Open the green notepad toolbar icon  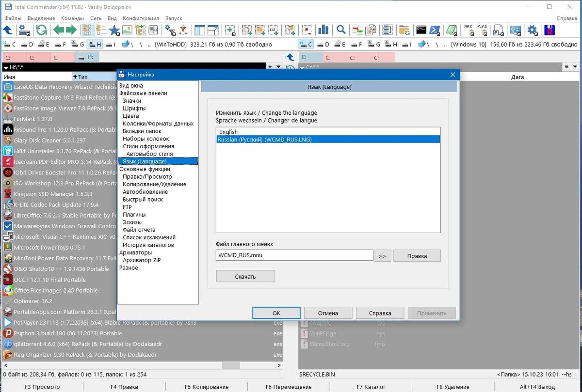[x=452, y=30]
